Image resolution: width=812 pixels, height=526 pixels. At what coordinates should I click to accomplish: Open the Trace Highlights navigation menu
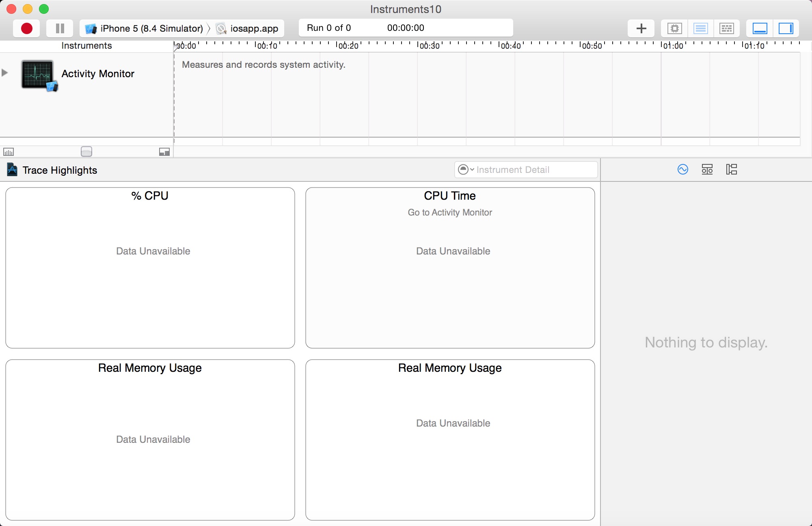coord(60,170)
